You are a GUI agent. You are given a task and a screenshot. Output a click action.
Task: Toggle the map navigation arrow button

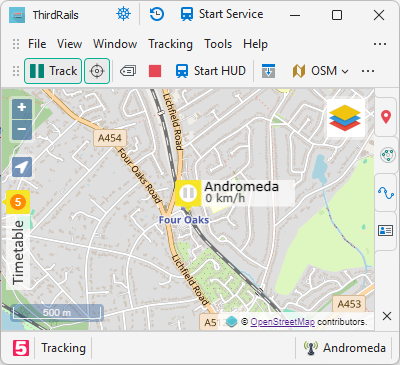click(x=22, y=167)
